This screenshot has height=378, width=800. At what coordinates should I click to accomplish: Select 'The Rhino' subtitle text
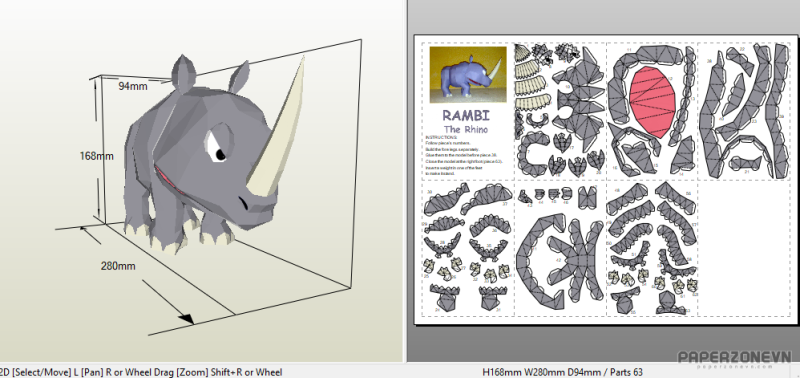click(x=465, y=129)
